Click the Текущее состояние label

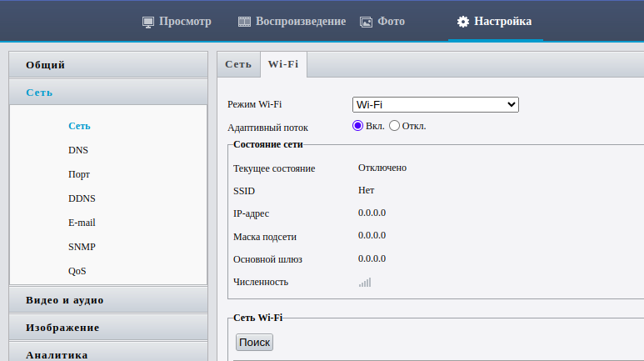tap(274, 168)
